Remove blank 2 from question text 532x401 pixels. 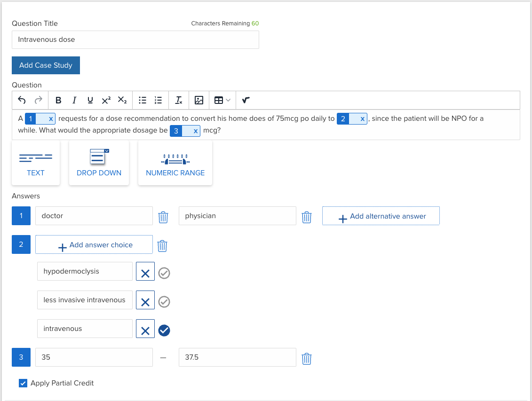pos(362,119)
